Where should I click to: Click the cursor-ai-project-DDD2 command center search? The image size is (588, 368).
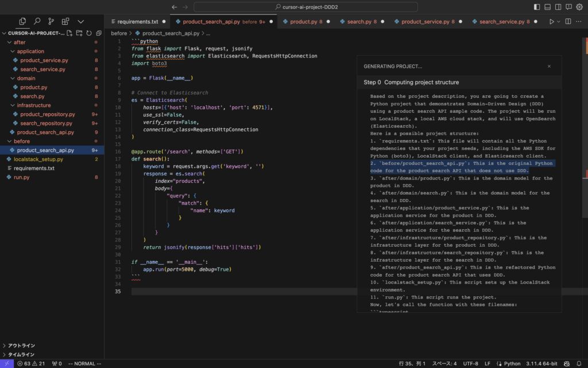click(x=305, y=7)
